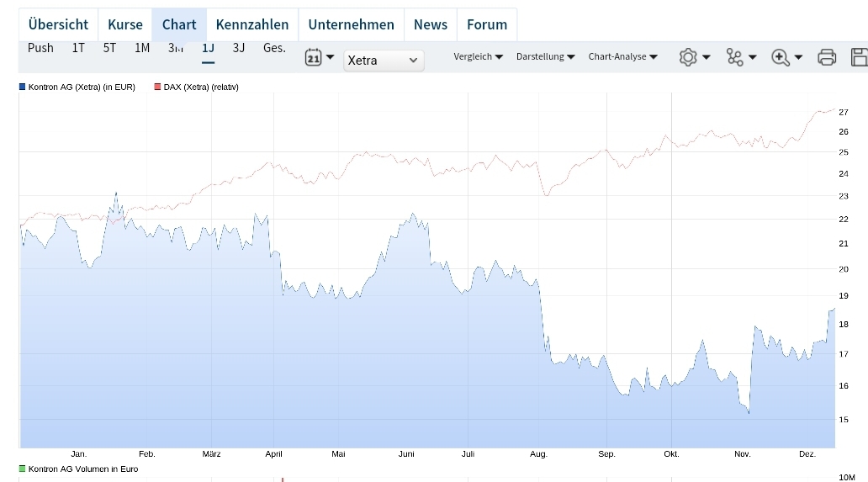
Task: Open the Unternehmen tab
Action: click(351, 24)
